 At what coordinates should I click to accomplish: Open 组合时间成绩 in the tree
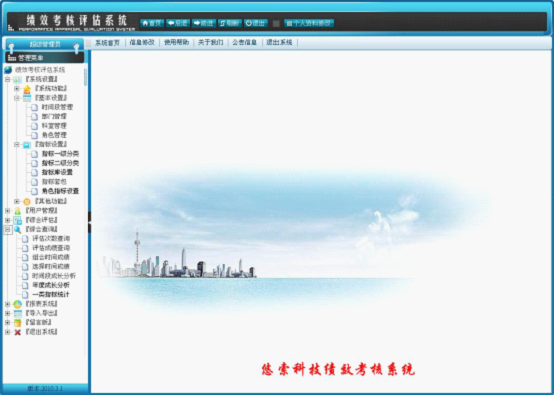click(x=51, y=257)
